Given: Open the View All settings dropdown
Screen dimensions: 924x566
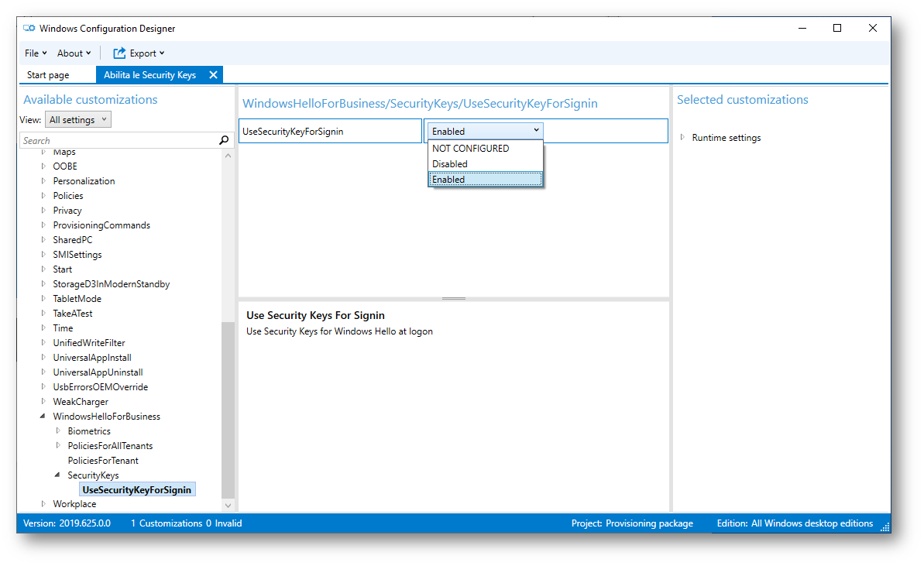Looking at the screenshot, I should [77, 119].
